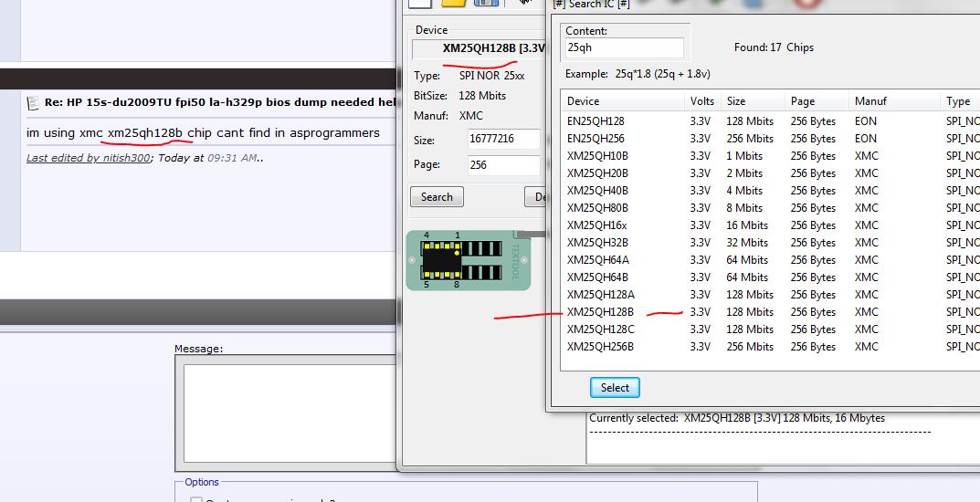Sort the chip list by the Manuf column header
Image resolution: width=980 pixels, height=502 pixels.
pyautogui.click(x=894, y=101)
